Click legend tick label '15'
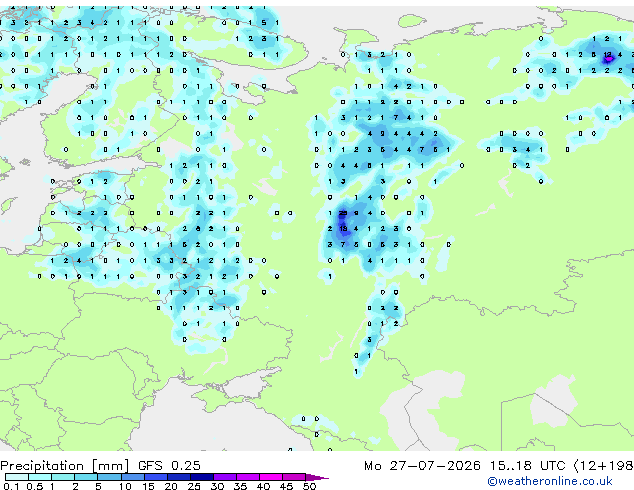634x490 pixels. click(148, 486)
